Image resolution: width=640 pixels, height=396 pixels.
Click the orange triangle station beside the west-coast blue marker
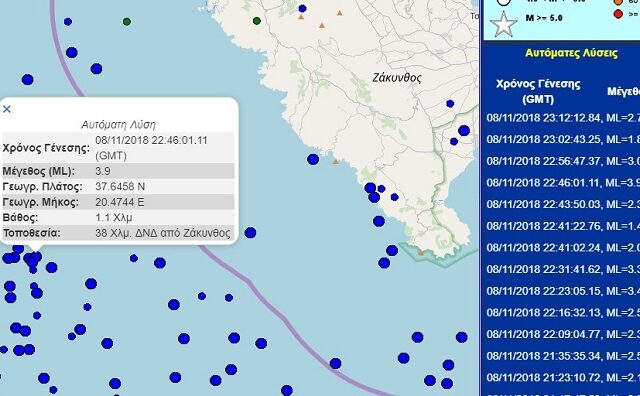[336, 162]
